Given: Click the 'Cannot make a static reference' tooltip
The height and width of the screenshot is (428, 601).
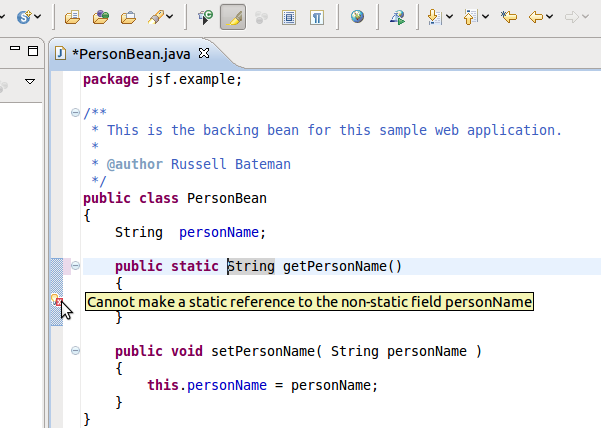Looking at the screenshot, I should [309, 302].
